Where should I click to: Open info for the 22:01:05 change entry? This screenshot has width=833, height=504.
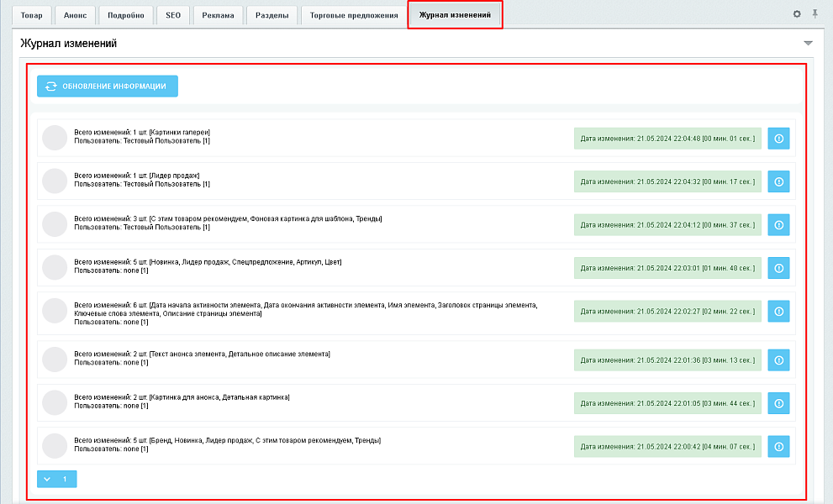coord(778,403)
